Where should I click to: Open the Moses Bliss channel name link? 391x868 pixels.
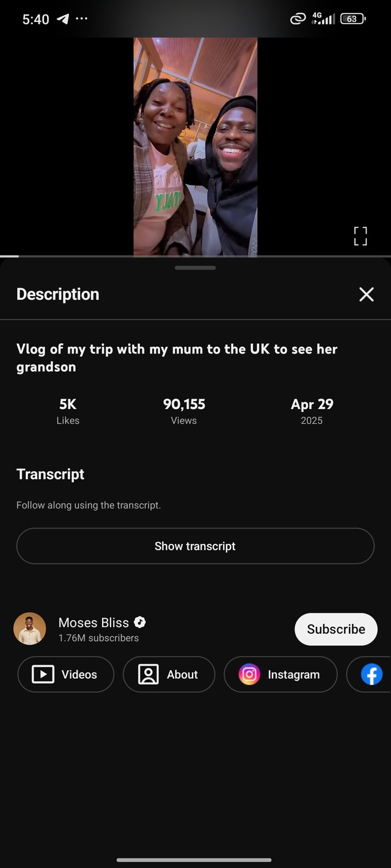pos(93,623)
